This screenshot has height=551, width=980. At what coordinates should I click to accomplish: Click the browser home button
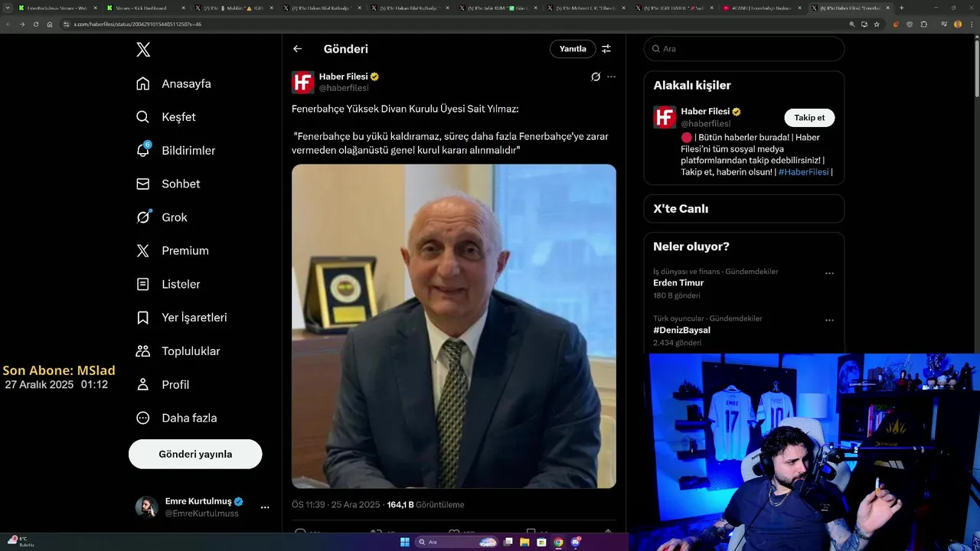(x=50, y=24)
